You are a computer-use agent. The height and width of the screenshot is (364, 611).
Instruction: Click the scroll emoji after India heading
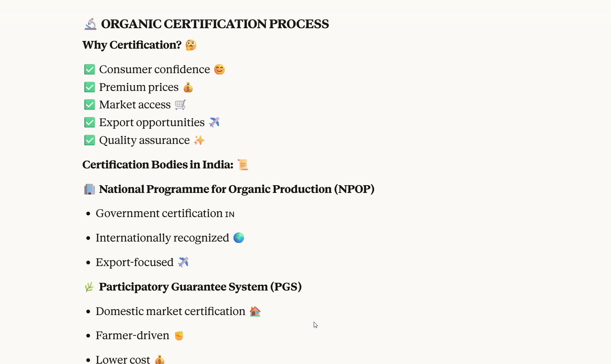(x=243, y=165)
